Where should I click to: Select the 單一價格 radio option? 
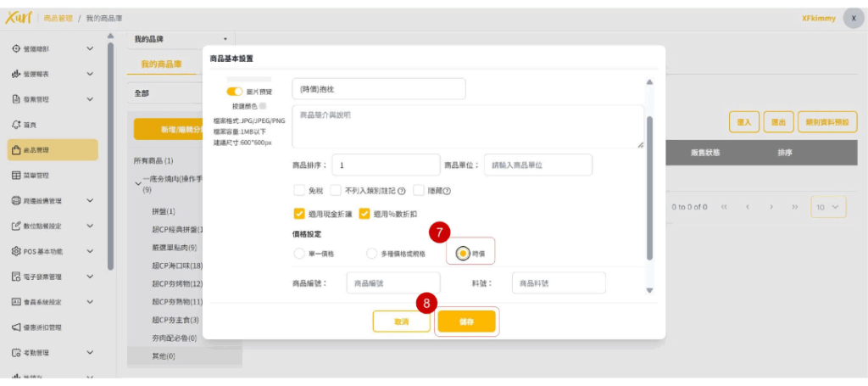click(x=298, y=253)
